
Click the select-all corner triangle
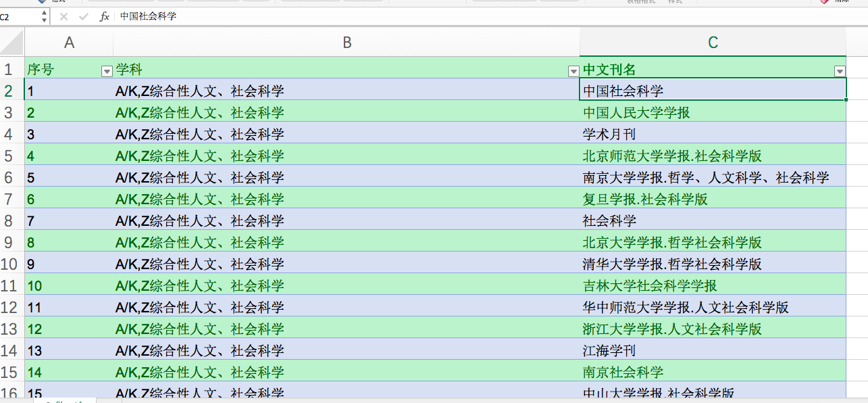click(12, 42)
